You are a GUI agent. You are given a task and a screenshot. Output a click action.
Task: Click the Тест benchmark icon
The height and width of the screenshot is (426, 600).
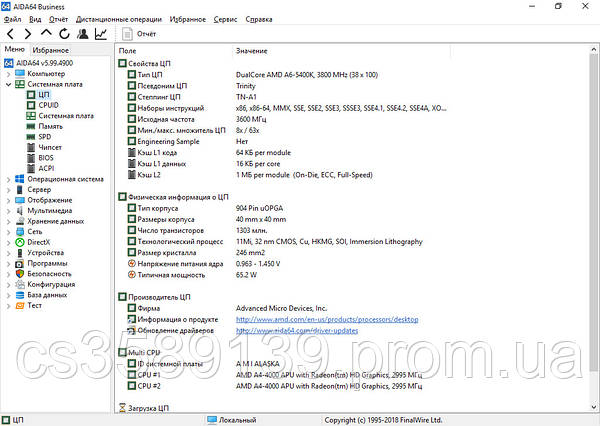pos(20,305)
